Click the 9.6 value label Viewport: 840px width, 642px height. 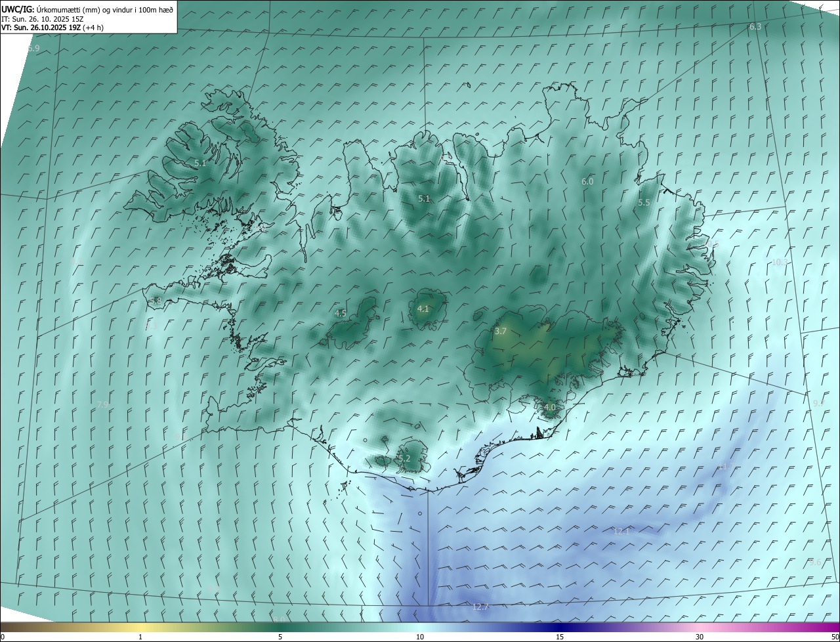[815, 563]
